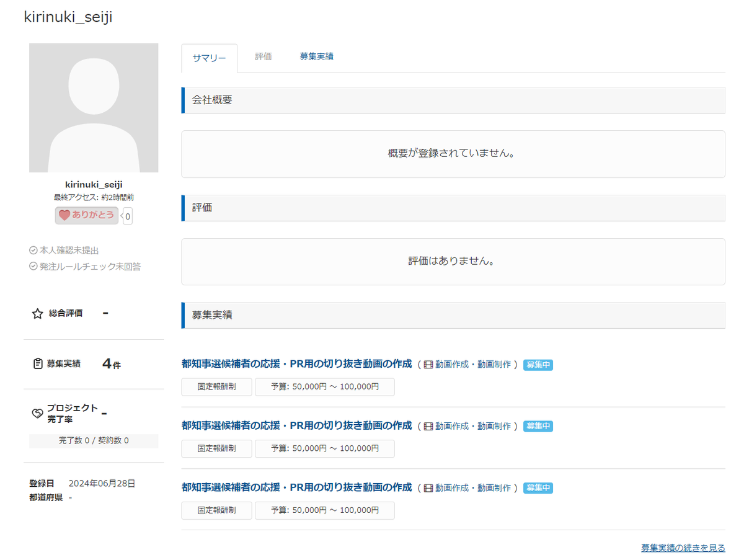This screenshot has height=560, width=744.
Task: Click the bold kirinuki_seiji name under the avatar
Action: click(94, 185)
